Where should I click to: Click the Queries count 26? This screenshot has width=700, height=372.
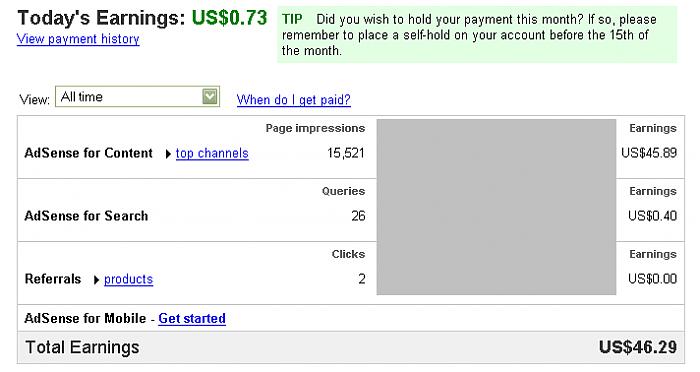(x=358, y=216)
